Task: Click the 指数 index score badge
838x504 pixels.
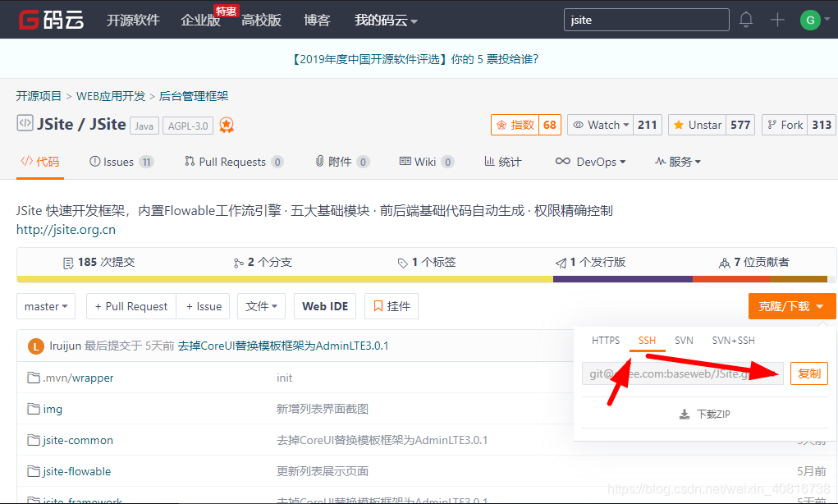Action: [x=526, y=125]
